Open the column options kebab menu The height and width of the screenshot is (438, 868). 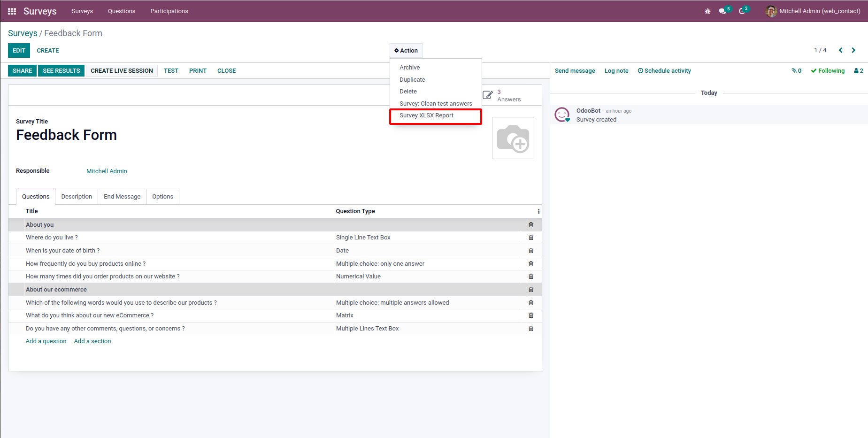[538, 211]
